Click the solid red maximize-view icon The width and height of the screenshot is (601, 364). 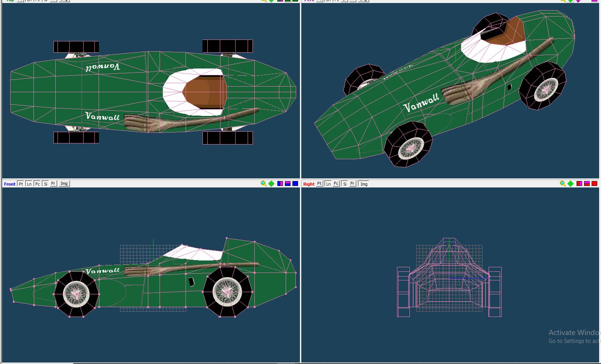pos(594,184)
